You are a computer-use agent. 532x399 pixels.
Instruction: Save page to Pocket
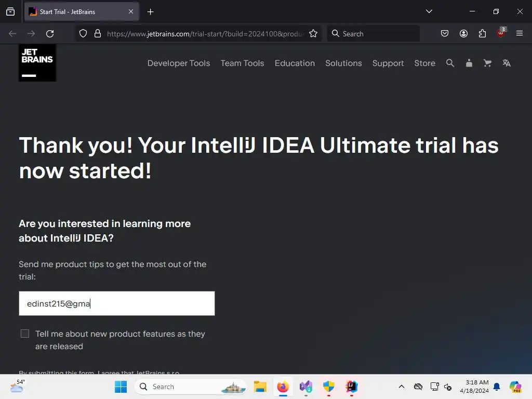click(x=445, y=34)
